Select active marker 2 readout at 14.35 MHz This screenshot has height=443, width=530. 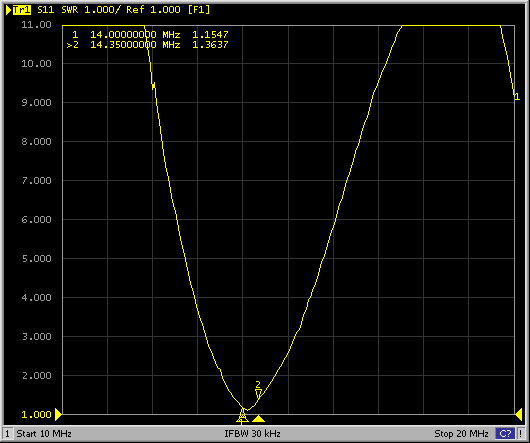click(148, 45)
